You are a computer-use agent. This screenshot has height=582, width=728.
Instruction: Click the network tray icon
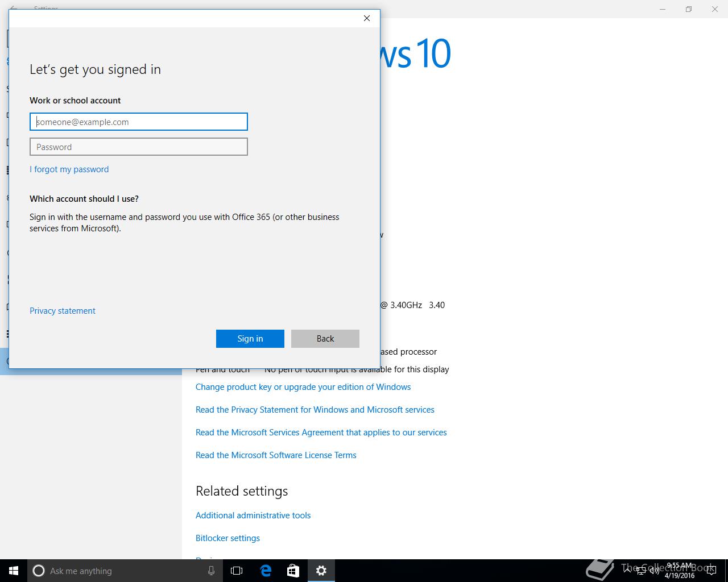(640, 571)
